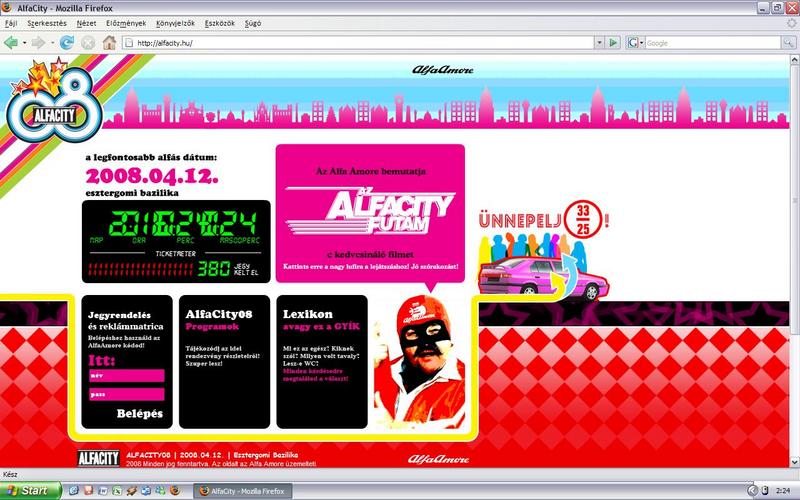Image resolution: width=800 pixels, height=500 pixels.
Task: Open the Szerkesztés menu
Action: (47, 23)
